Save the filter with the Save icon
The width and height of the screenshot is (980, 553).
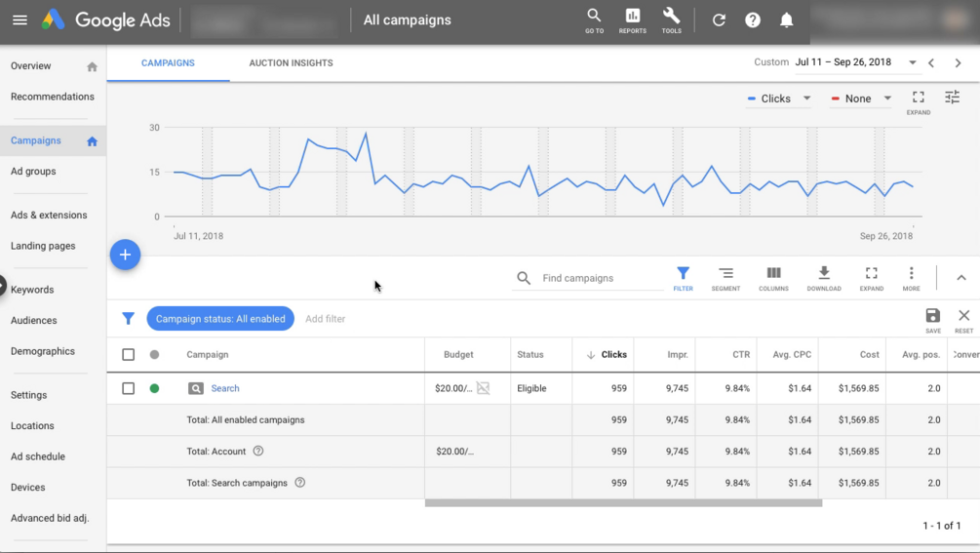coord(933,320)
